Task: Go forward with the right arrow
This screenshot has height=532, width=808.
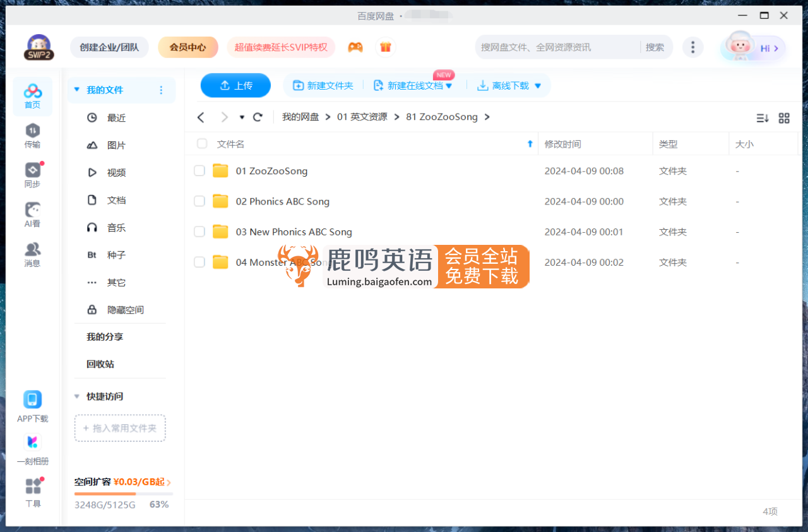Action: tap(224, 117)
